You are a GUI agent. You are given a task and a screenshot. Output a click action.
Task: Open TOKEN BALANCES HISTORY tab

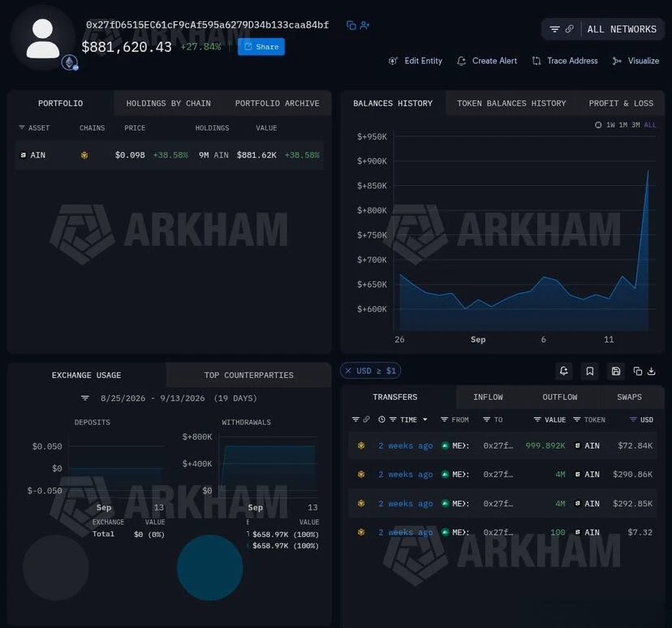point(511,103)
